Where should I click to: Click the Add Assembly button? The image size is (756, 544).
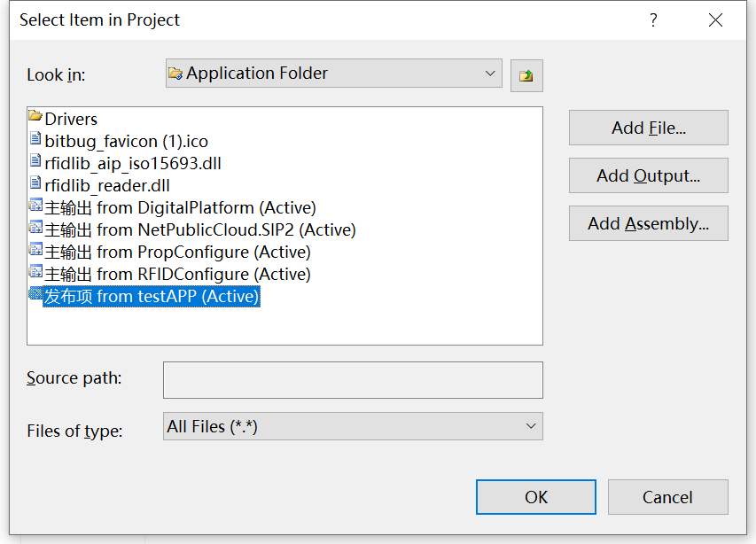(x=648, y=224)
